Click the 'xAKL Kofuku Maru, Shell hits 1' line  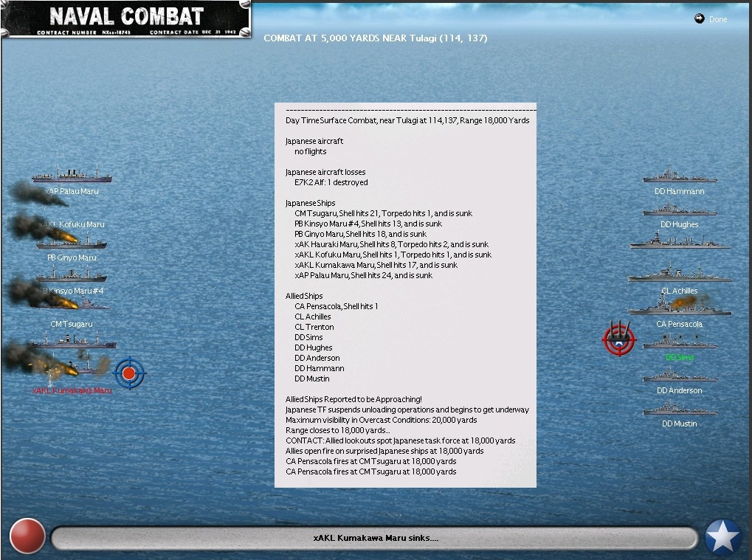(x=393, y=255)
